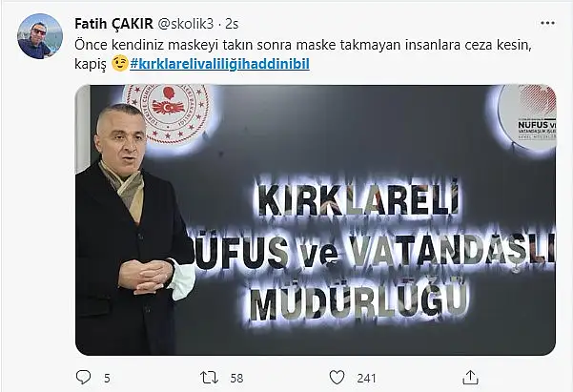Open the #kırklarelivaliliğihaddinibil hashtag
Viewport: 573px width, 392px height.
coord(219,64)
